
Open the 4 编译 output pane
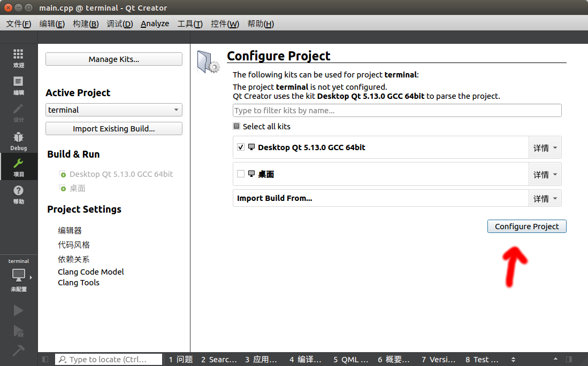tap(306, 359)
